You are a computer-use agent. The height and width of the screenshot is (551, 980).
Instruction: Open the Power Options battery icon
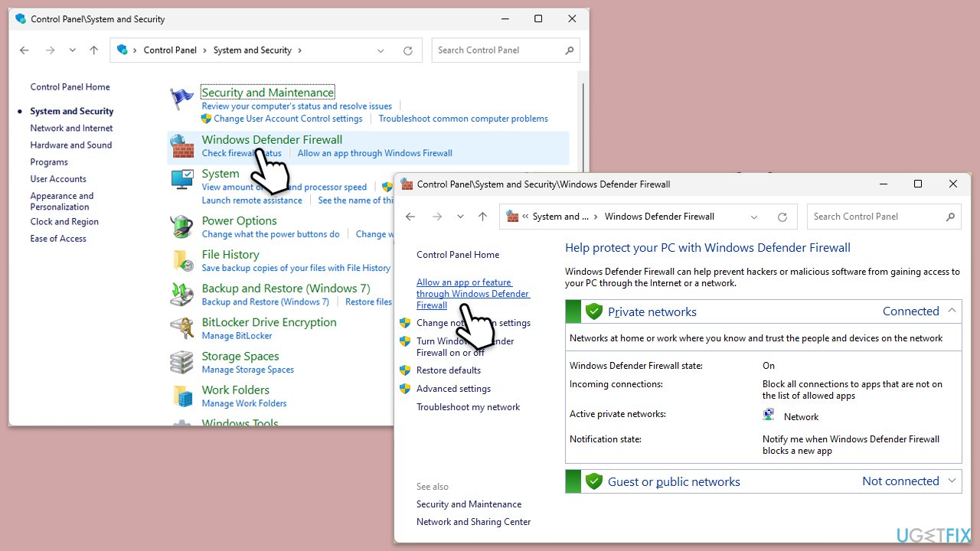tap(182, 227)
